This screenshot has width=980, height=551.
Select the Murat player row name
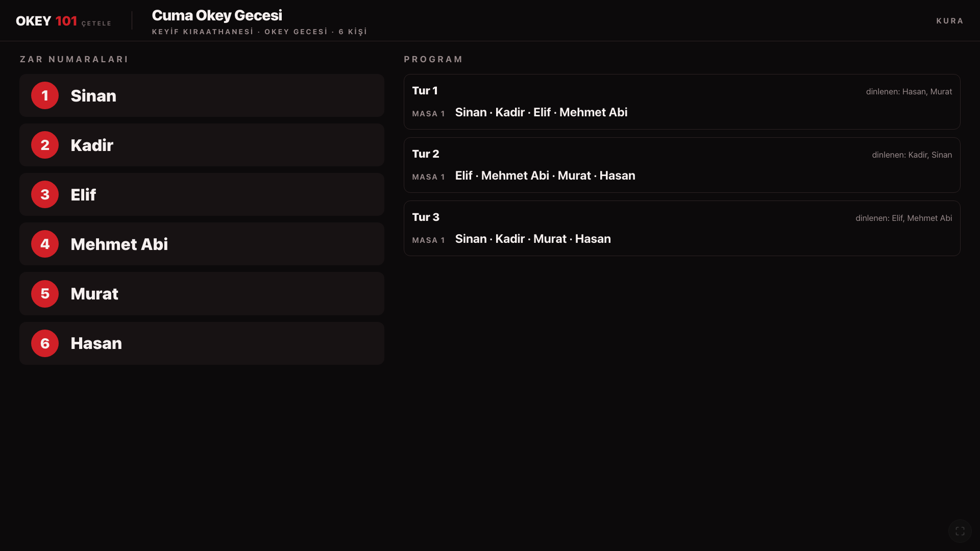coord(94,294)
